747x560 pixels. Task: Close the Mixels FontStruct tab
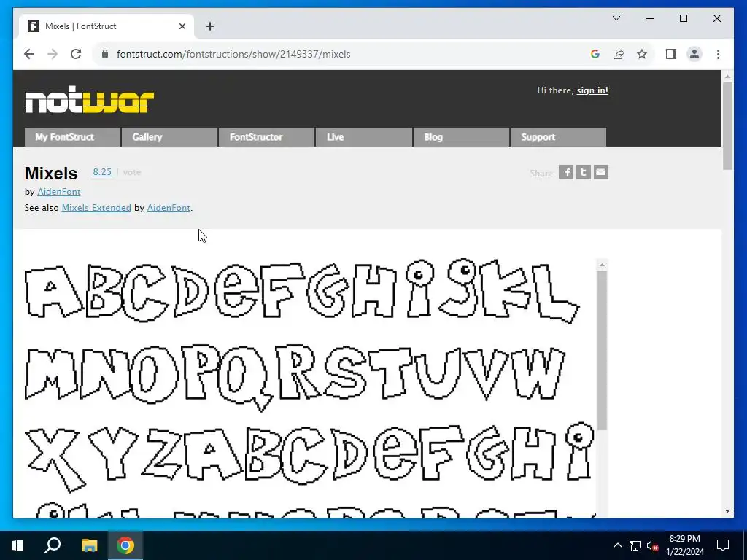pos(182,26)
